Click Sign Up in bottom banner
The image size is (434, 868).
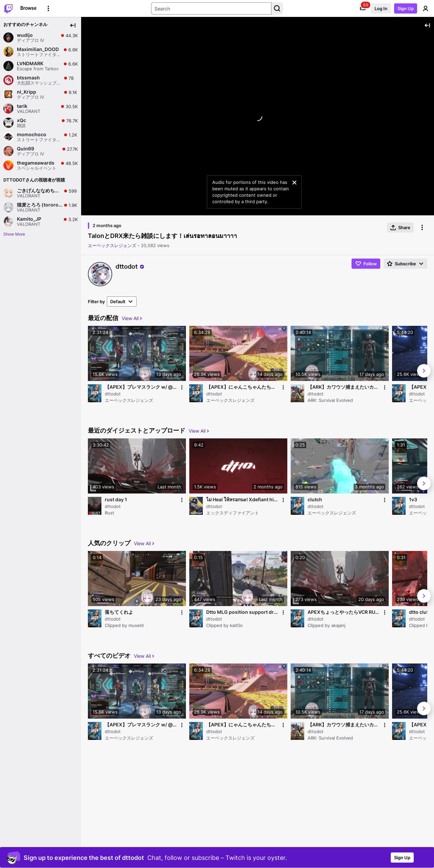(402, 858)
